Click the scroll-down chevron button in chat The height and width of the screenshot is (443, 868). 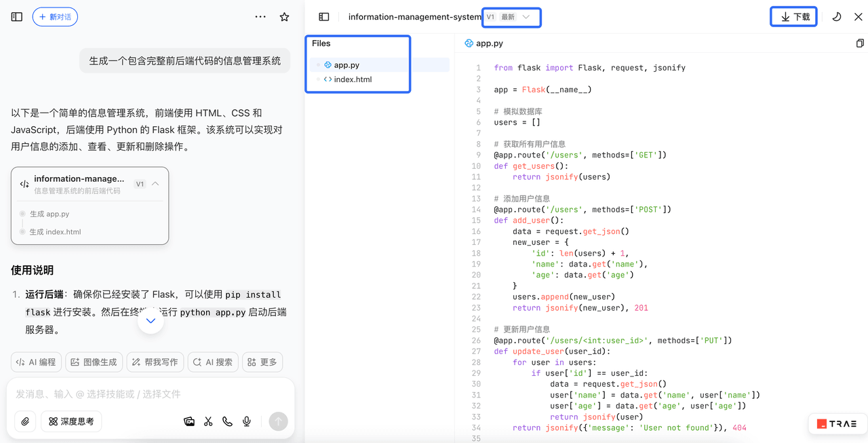click(151, 320)
